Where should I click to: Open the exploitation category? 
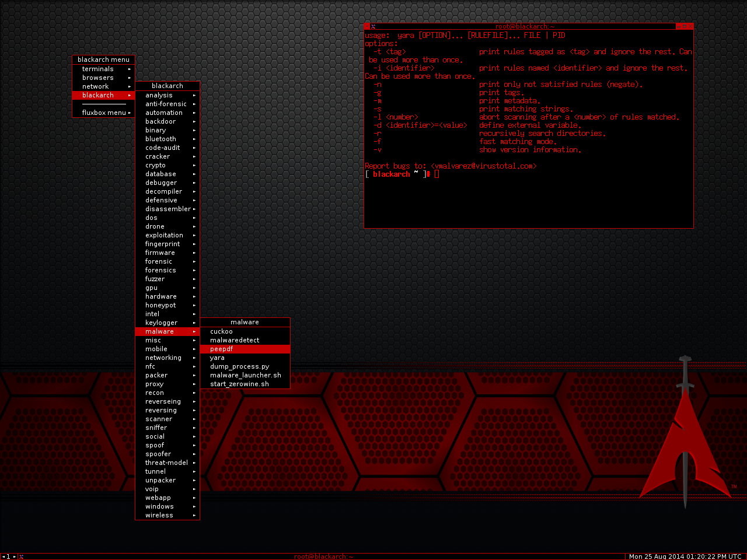(167, 235)
